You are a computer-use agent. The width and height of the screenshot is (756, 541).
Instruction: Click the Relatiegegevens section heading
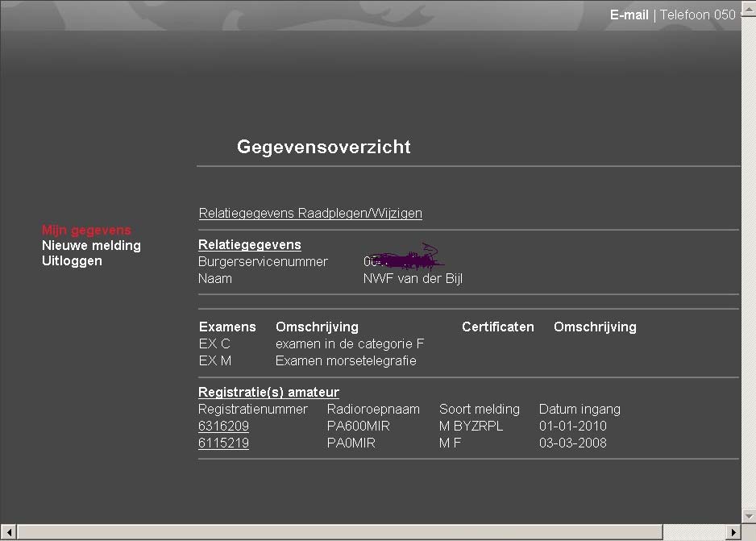(x=249, y=244)
